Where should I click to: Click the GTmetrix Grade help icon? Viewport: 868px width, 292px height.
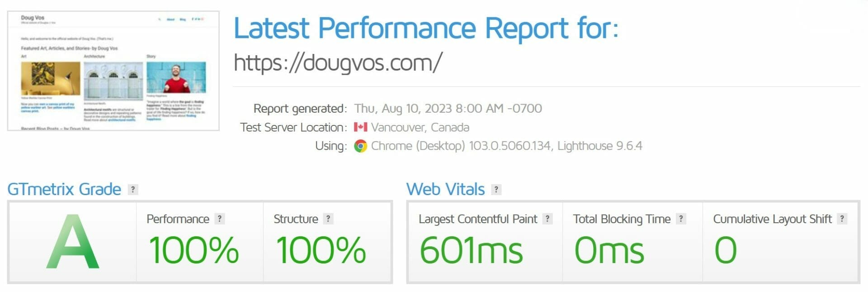(x=132, y=189)
